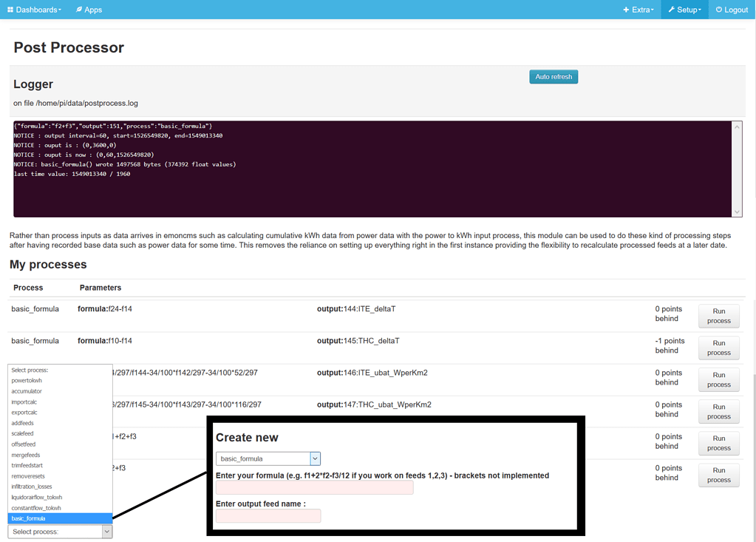This screenshot has height=542, width=756.
Task: Click the output feed name field
Action: point(269,515)
